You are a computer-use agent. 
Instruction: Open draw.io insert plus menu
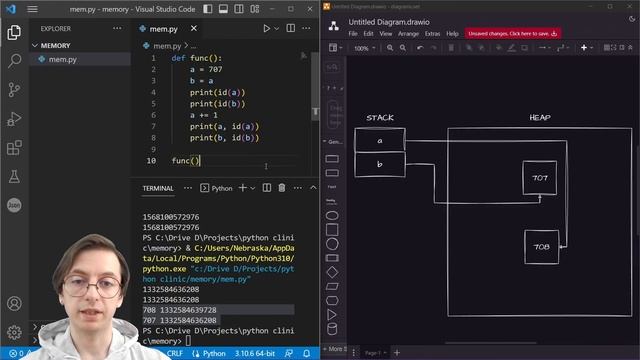pos(586,48)
